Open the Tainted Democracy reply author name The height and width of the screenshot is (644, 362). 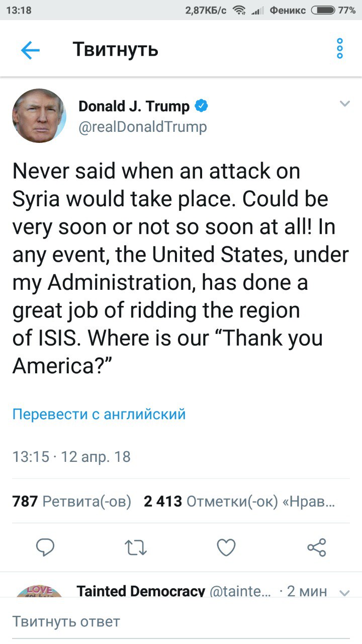(x=141, y=591)
